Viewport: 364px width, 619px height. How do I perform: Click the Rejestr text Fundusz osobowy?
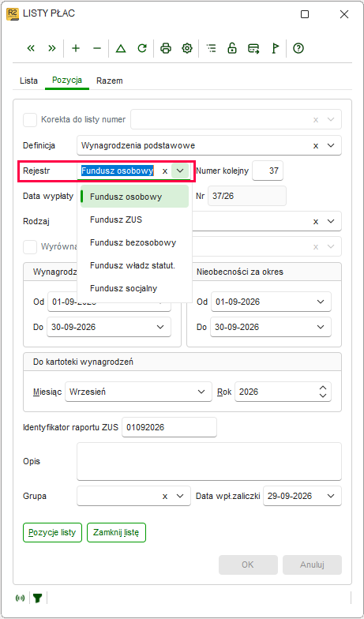pyautogui.click(x=117, y=171)
